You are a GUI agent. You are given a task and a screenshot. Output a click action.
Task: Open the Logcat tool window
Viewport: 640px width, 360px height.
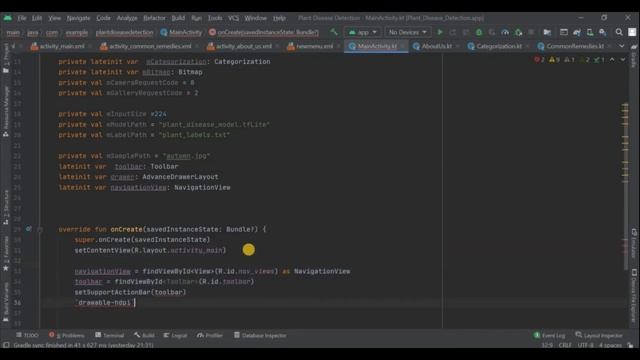click(x=175, y=335)
